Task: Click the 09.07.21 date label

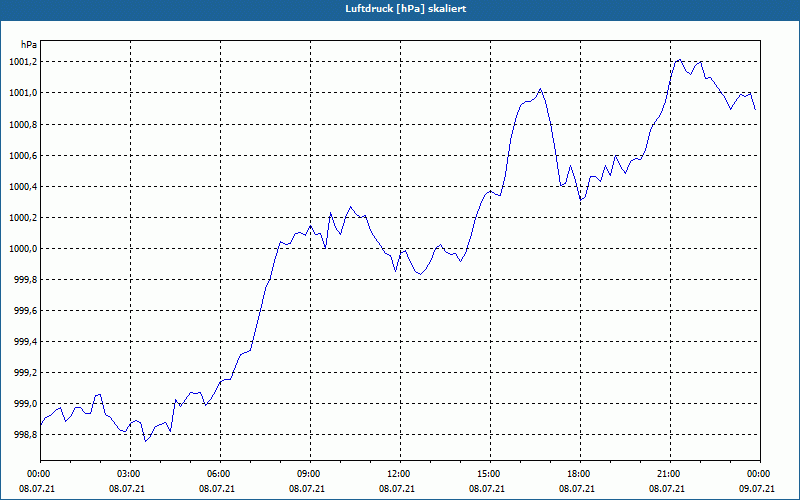Action: 757,489
